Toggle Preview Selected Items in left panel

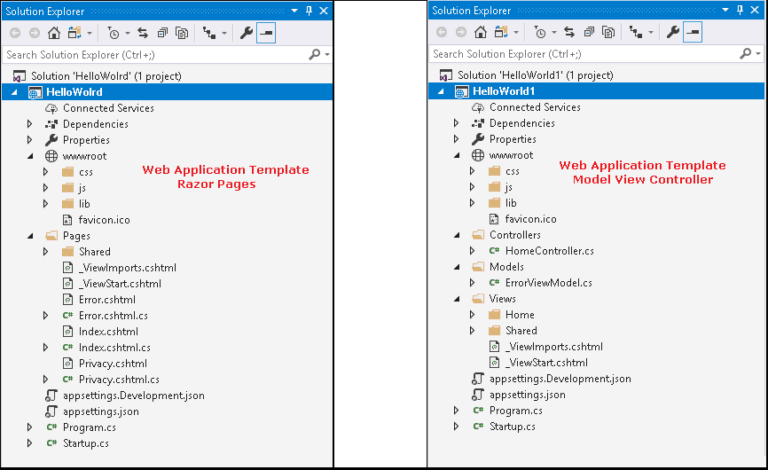266,33
